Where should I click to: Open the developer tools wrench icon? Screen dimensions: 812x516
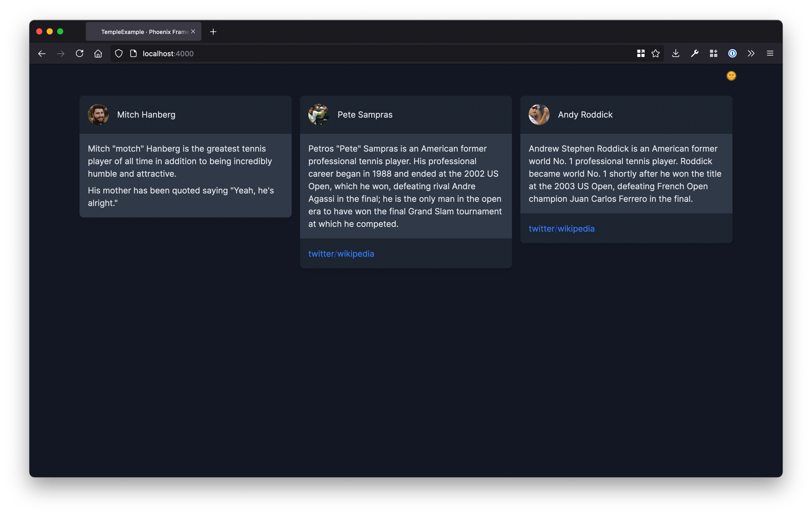[694, 54]
